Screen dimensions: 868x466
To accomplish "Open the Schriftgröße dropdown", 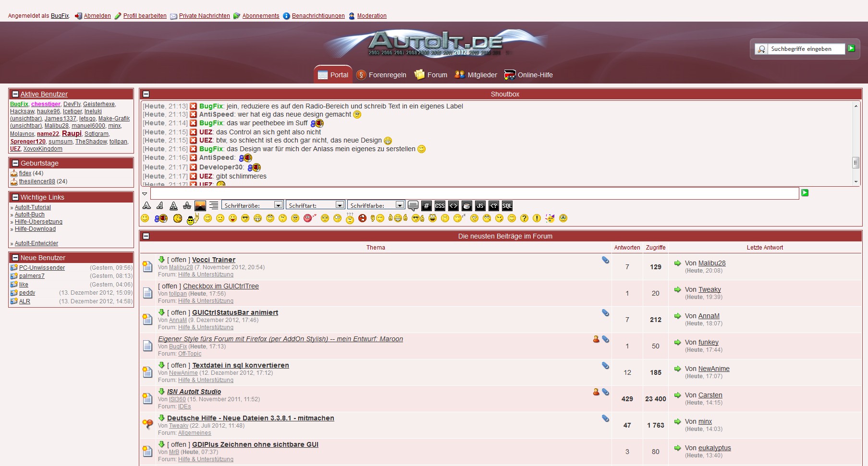I will tap(252, 205).
